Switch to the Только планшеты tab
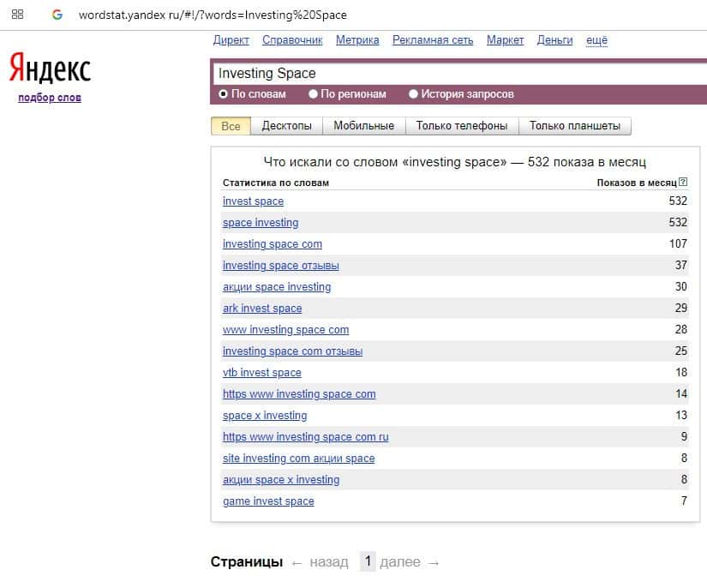 point(574,126)
